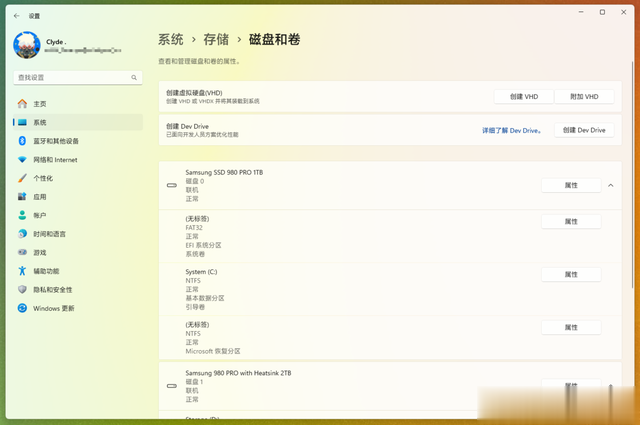Screen dimensions: 640x425
Task: Click the 附加 VHD button
Action: [584, 97]
